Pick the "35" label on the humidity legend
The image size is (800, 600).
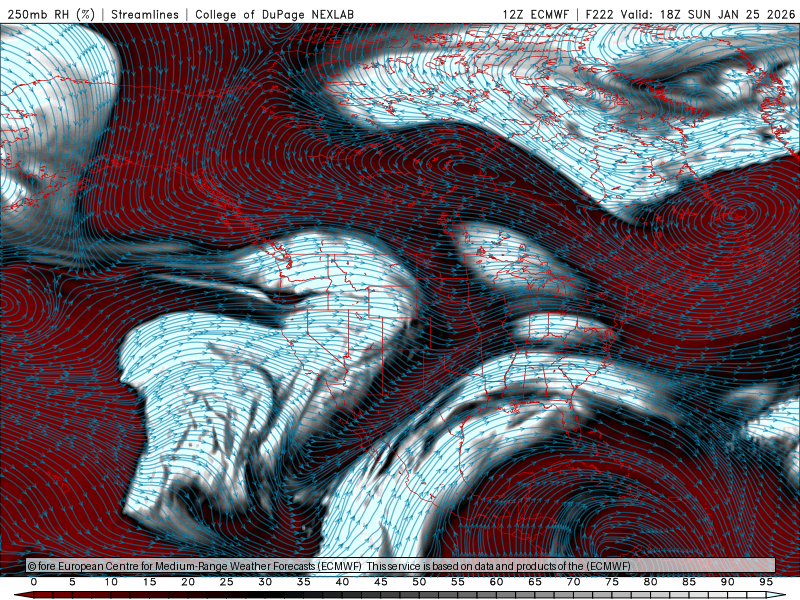point(304,582)
